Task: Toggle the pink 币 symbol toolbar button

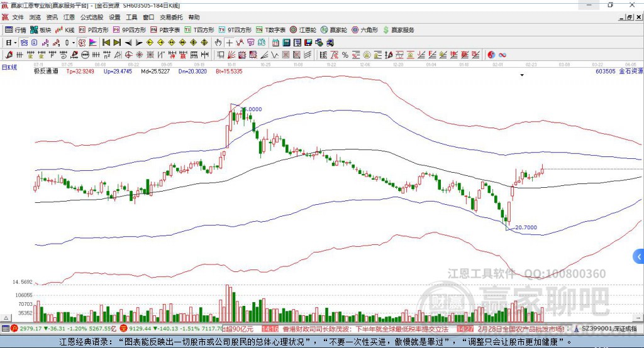Action: (x=250, y=43)
